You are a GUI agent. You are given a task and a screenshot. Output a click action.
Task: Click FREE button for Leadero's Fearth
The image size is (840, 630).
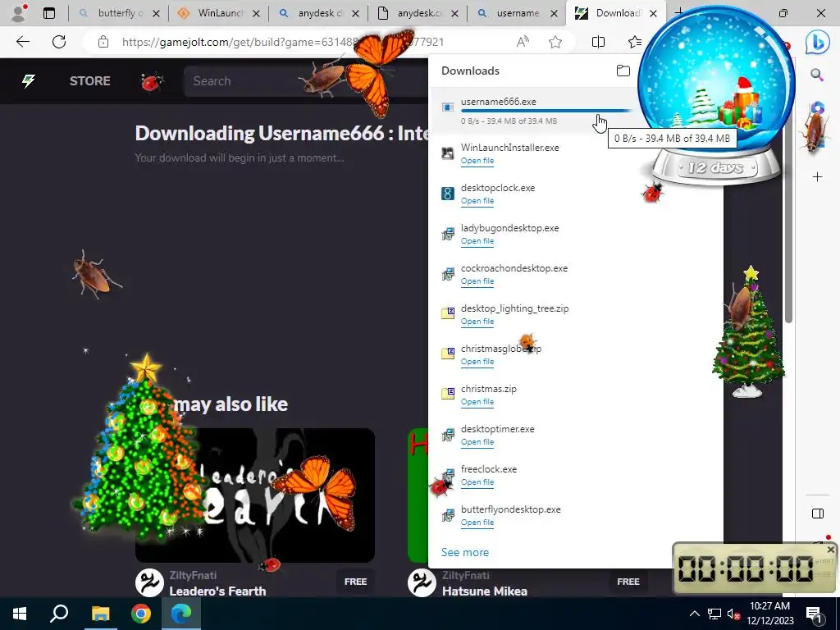pyautogui.click(x=356, y=582)
